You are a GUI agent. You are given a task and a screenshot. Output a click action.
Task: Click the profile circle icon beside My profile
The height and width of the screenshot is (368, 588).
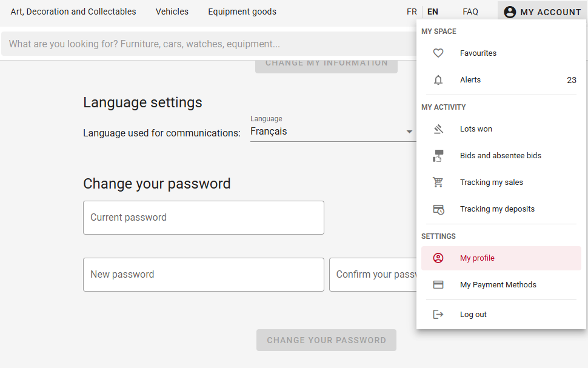tap(438, 258)
